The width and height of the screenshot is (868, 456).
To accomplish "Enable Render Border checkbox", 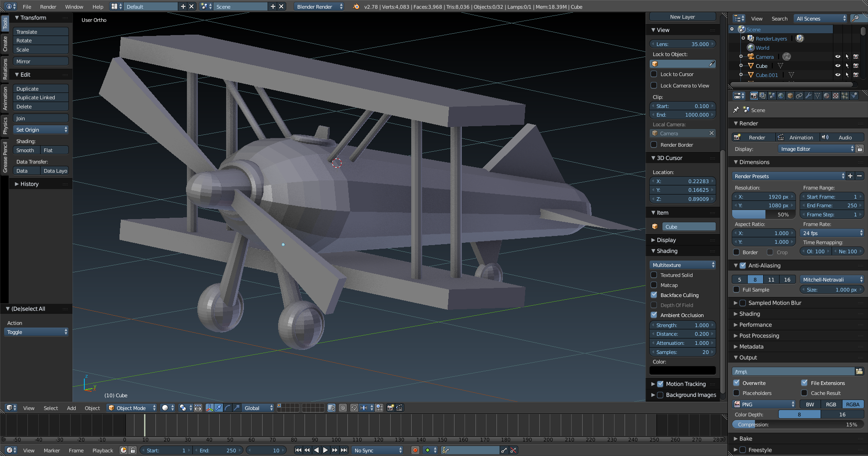I will coord(654,144).
